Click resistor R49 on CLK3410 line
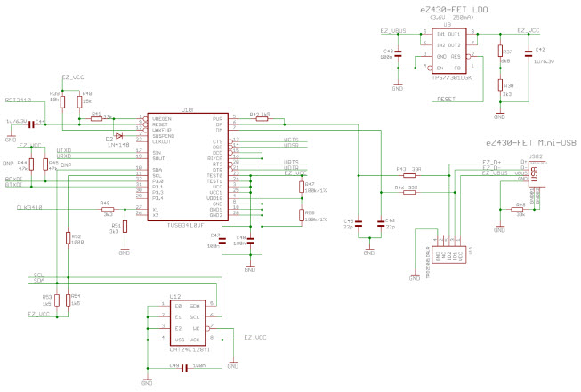 108,210
